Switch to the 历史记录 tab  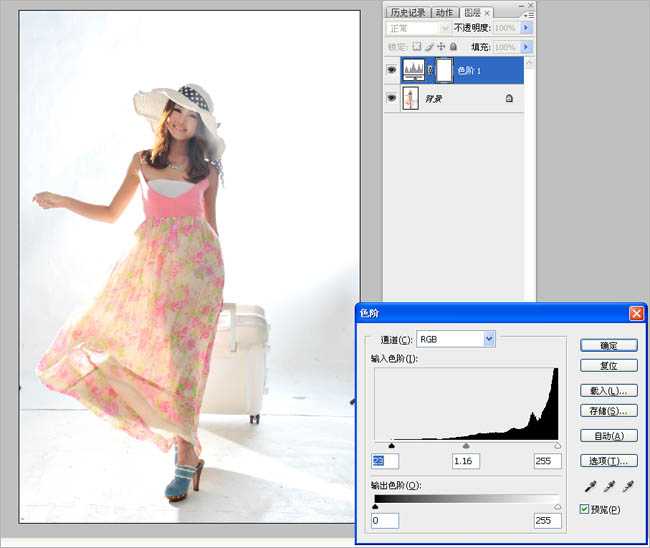(408, 12)
